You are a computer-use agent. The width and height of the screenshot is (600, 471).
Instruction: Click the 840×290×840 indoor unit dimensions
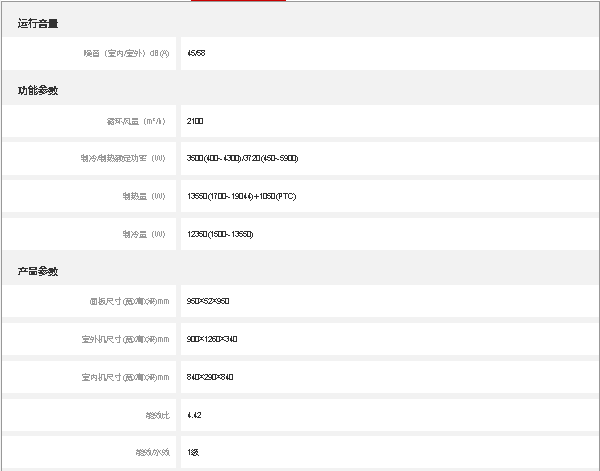[x=210, y=377]
